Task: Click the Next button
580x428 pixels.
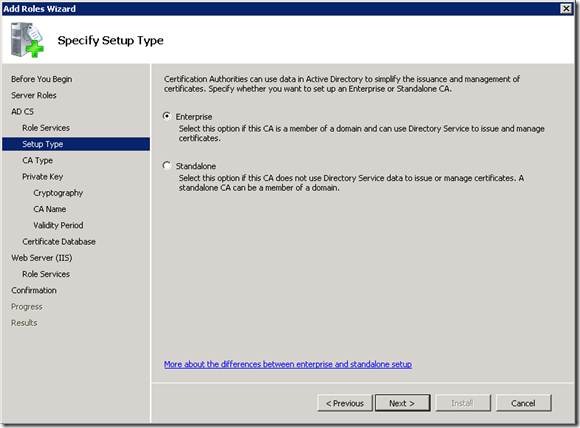Action: 402,403
